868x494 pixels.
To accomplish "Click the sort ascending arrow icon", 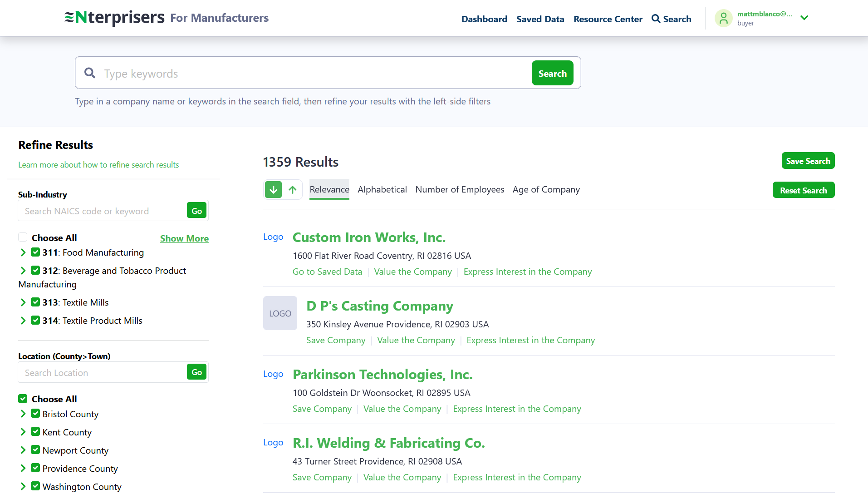I will tap(293, 190).
